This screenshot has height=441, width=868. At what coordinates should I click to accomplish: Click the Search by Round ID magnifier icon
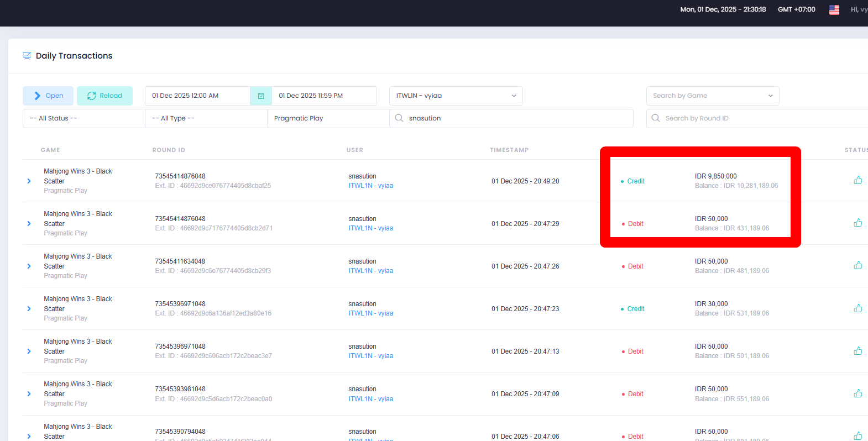[656, 118]
